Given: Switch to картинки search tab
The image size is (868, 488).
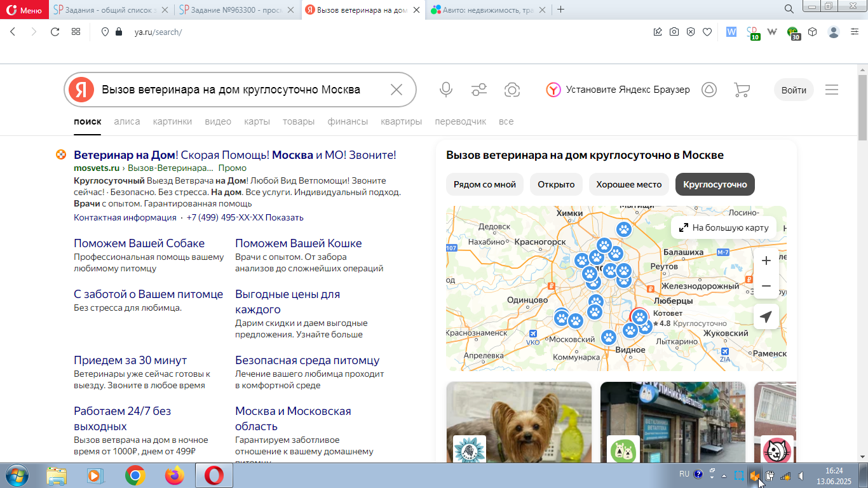Looking at the screenshot, I should [x=172, y=121].
